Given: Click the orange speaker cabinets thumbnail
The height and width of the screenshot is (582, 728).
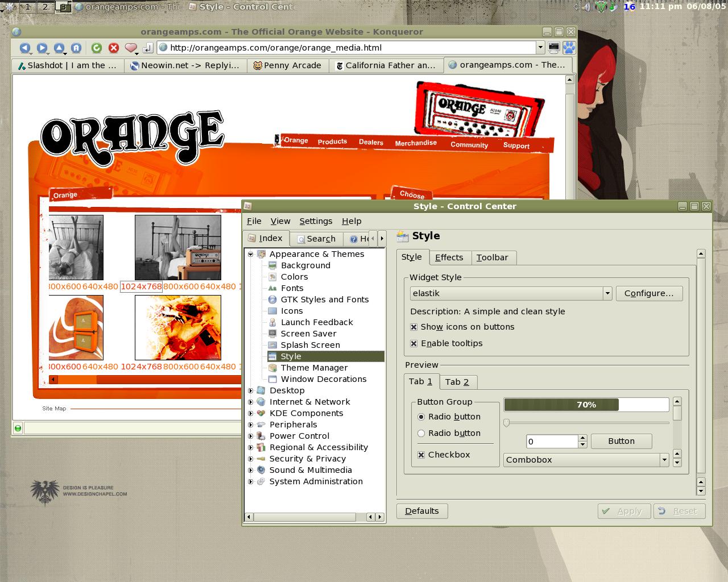Looking at the screenshot, I should coord(76,328).
